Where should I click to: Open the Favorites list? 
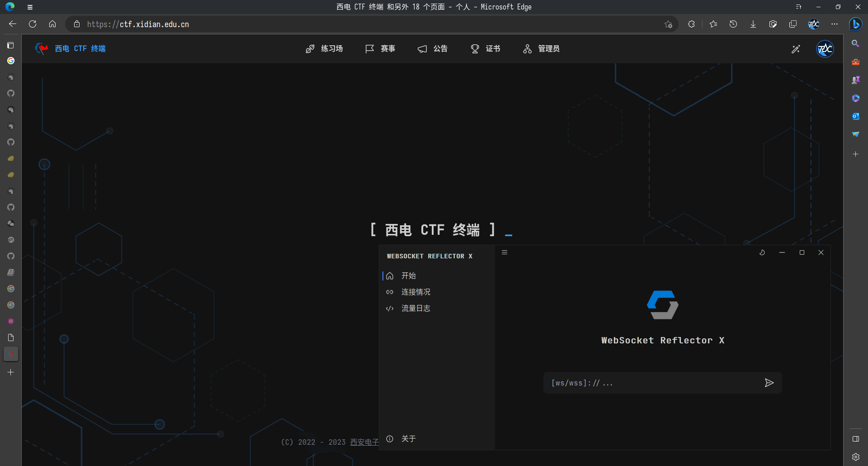point(713,24)
